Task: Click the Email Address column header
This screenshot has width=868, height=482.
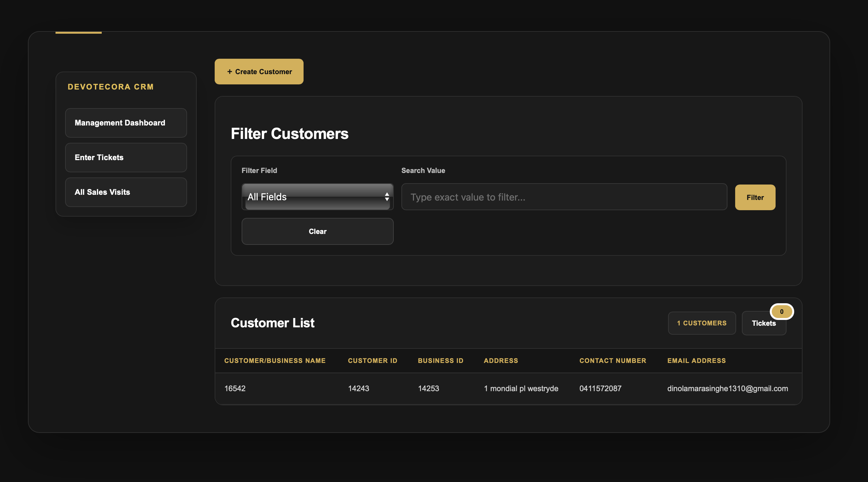Action: click(696, 361)
